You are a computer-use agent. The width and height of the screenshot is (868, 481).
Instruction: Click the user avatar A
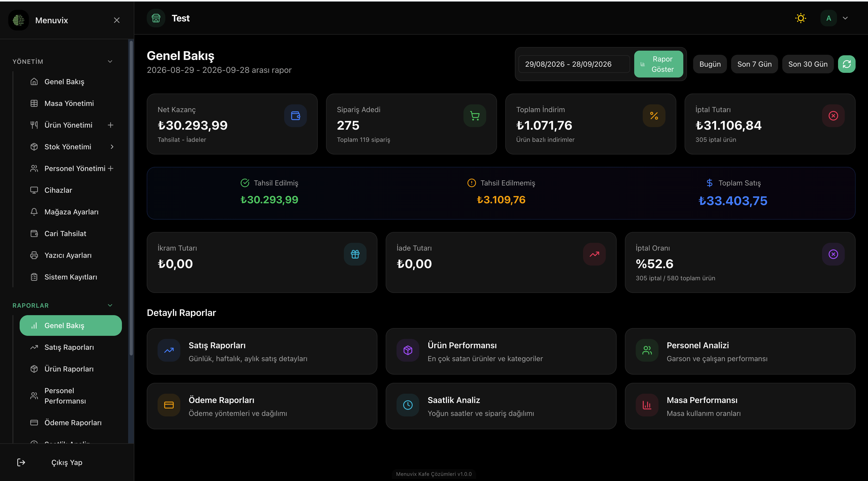point(828,18)
